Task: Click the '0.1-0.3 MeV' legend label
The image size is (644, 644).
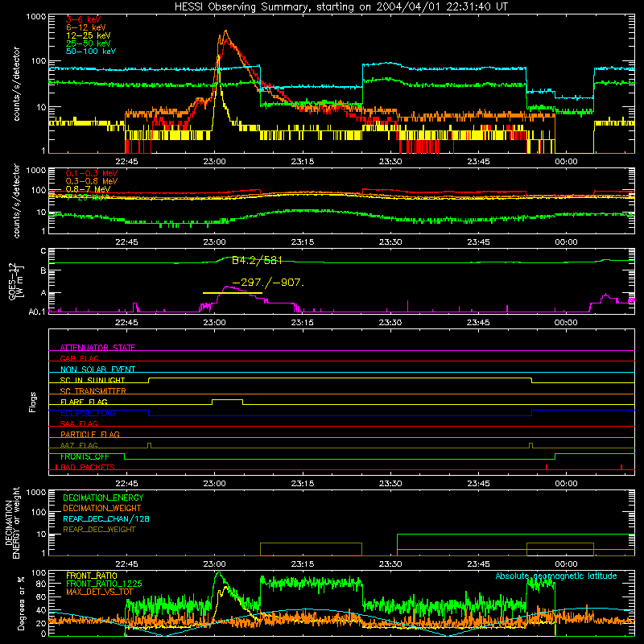Action: pyautogui.click(x=91, y=173)
